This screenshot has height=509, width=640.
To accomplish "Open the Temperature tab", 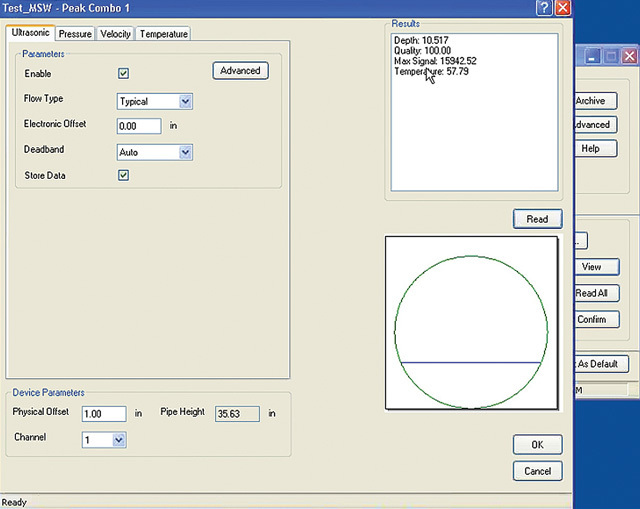I will click(x=163, y=34).
